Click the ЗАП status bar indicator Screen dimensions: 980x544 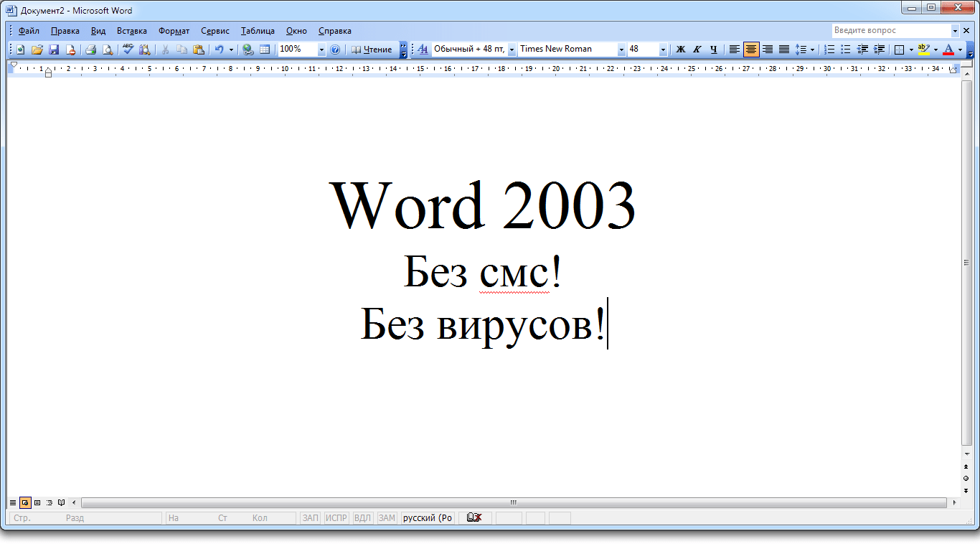[310, 518]
